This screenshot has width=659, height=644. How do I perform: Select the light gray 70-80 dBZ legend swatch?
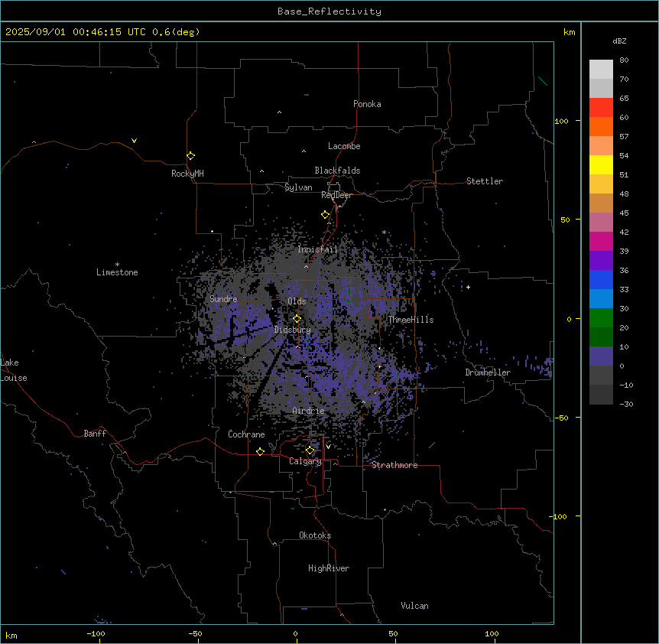coord(601,70)
